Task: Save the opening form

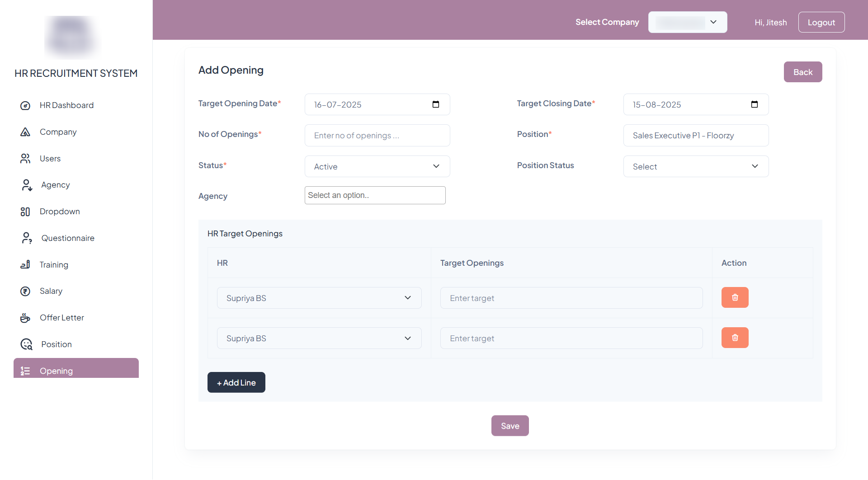Action: click(510, 426)
